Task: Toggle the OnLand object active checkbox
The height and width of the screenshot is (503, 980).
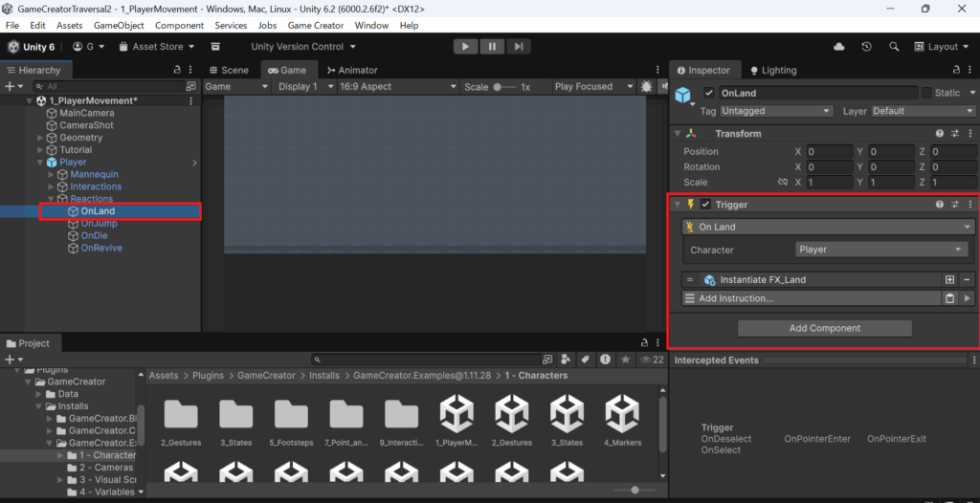Action: coord(709,93)
